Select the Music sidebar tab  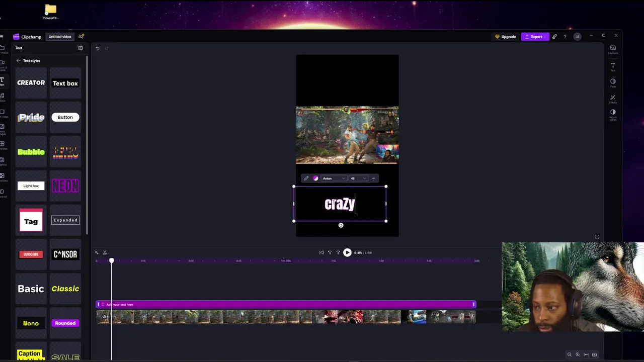pyautogui.click(x=2, y=97)
